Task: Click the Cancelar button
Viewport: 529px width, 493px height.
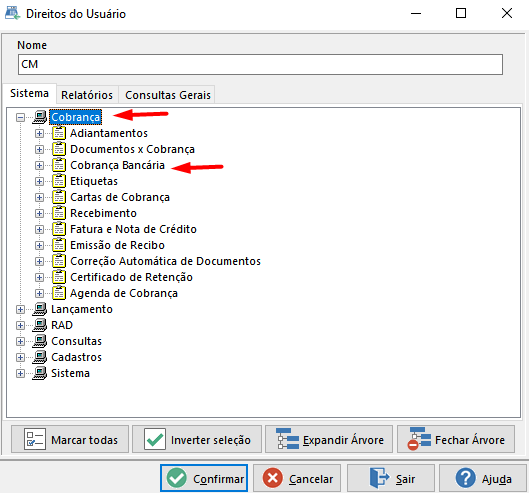Action: (297, 478)
